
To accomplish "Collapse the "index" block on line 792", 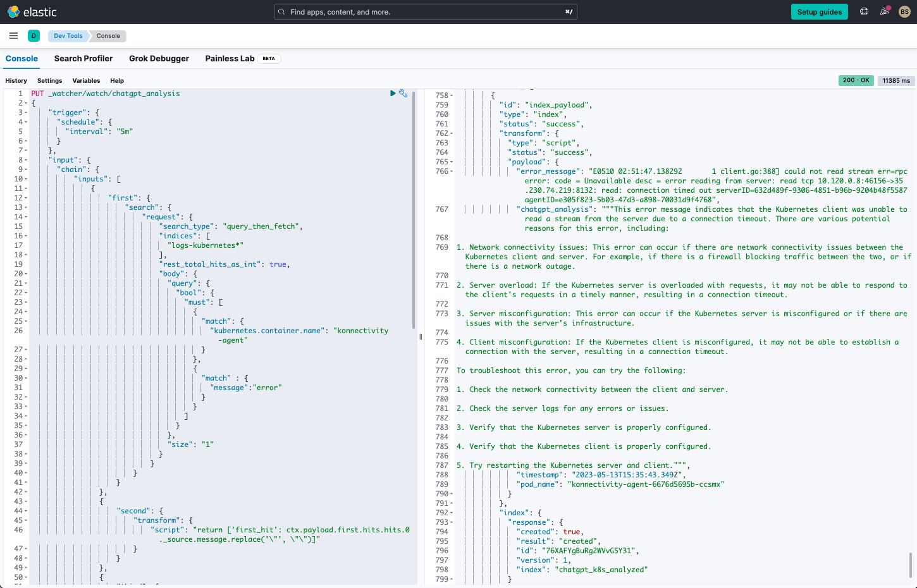I will [x=452, y=513].
